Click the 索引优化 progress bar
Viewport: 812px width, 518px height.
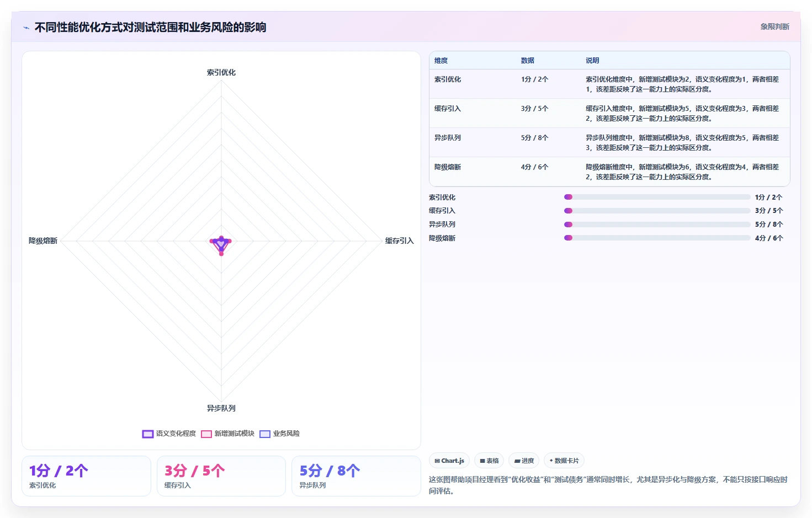tap(657, 197)
